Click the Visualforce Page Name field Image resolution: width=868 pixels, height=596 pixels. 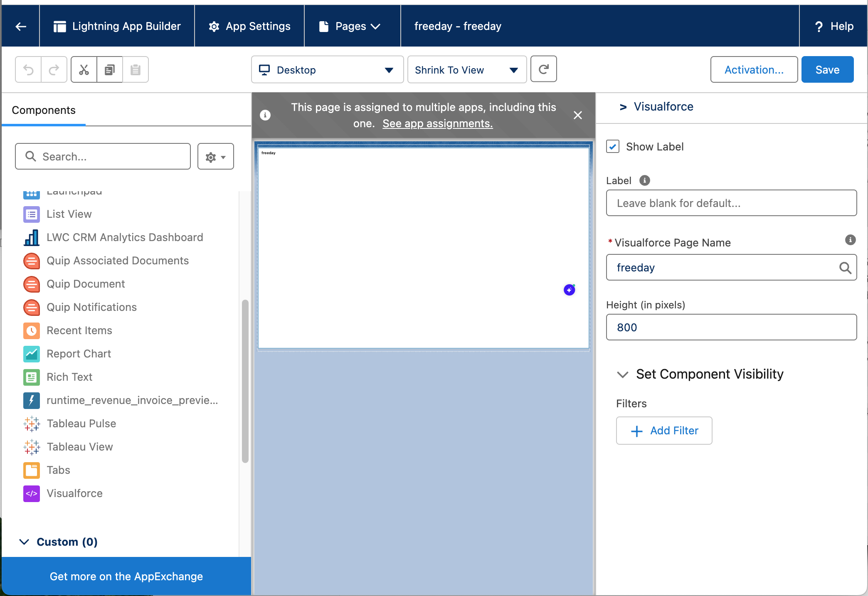(731, 267)
